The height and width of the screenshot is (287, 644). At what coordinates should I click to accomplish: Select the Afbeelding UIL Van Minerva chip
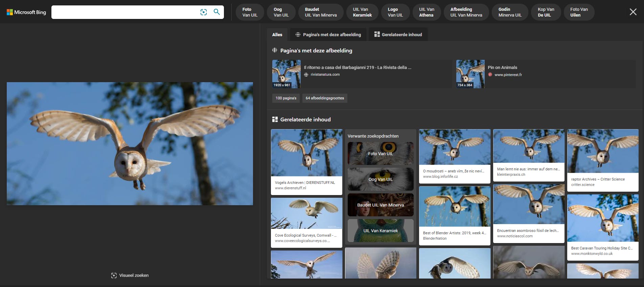pos(466,12)
